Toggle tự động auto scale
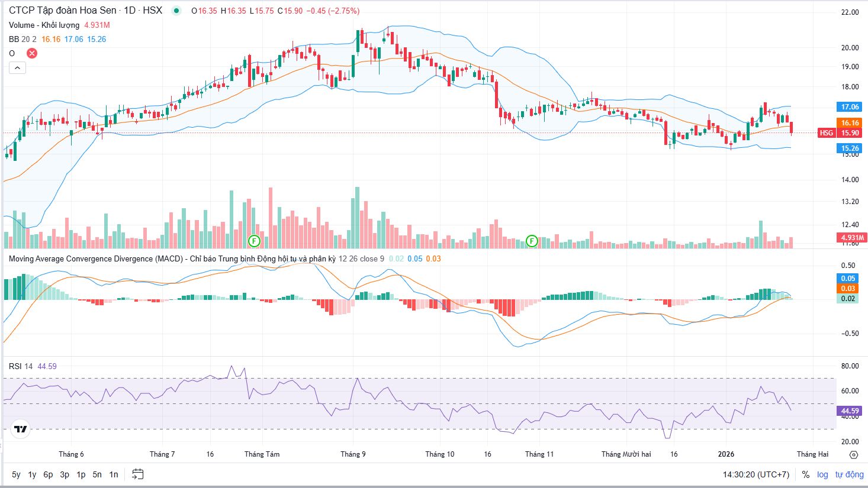This screenshot has height=488, width=868. [849, 474]
